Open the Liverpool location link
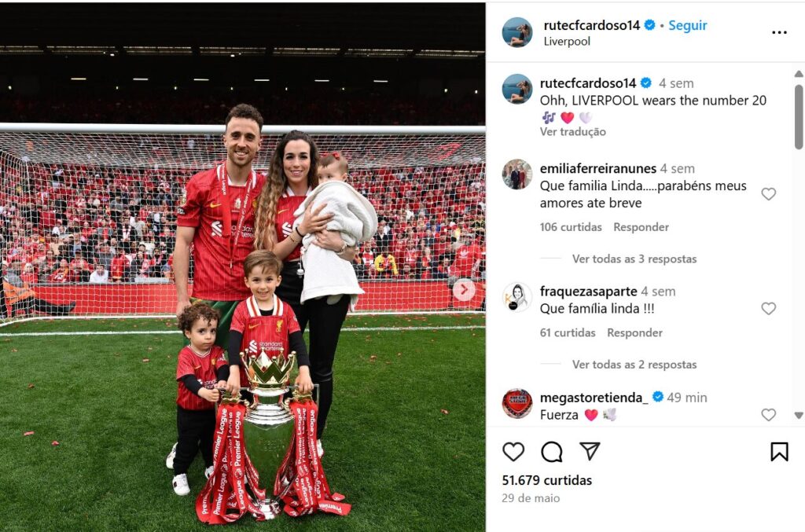The width and height of the screenshot is (805, 532). coord(567,42)
